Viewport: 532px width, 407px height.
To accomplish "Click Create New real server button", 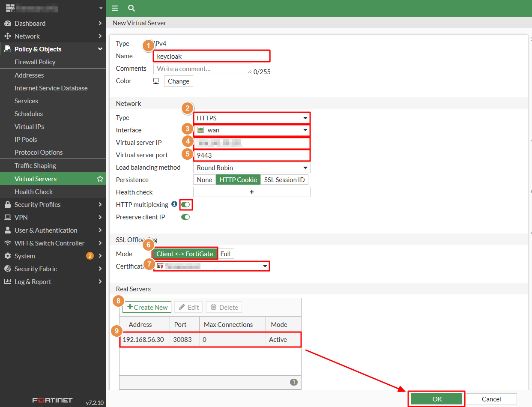I will point(147,307).
